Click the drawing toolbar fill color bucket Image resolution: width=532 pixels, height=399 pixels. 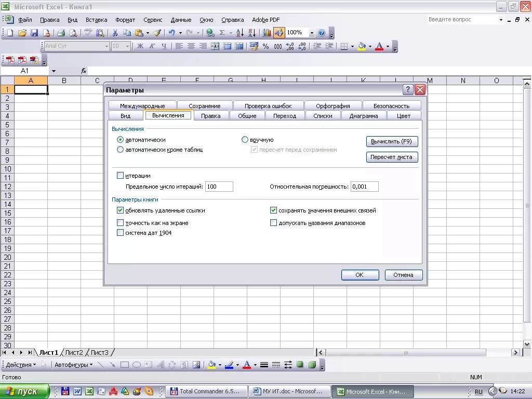pos(211,365)
